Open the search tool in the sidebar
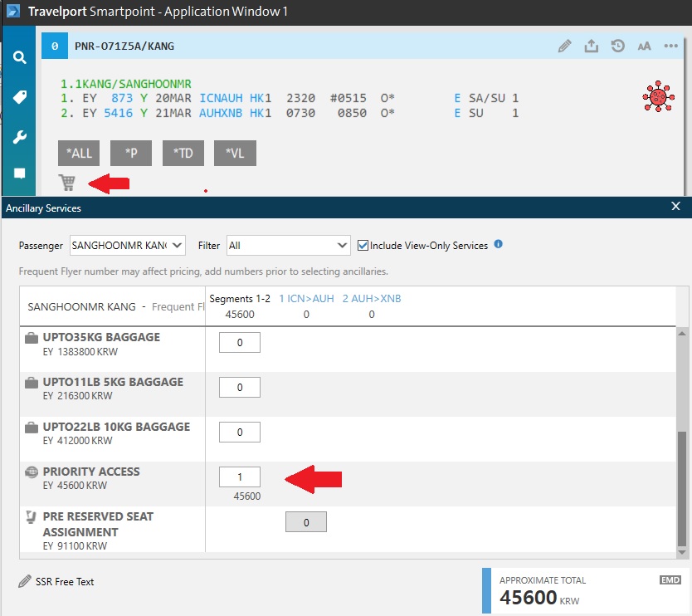The image size is (692, 616). (19, 57)
